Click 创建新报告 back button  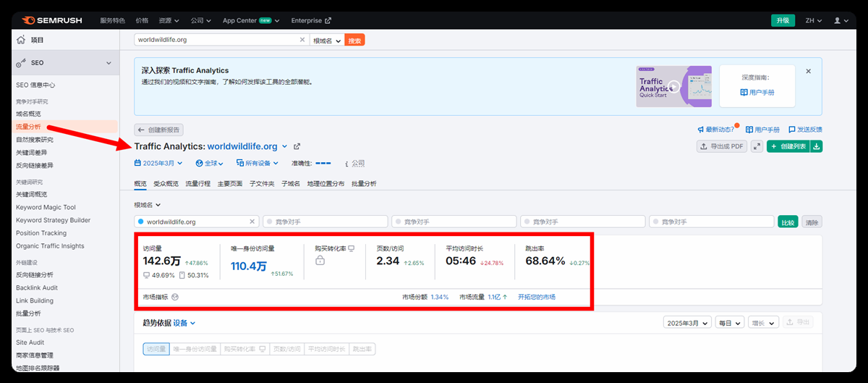(159, 130)
